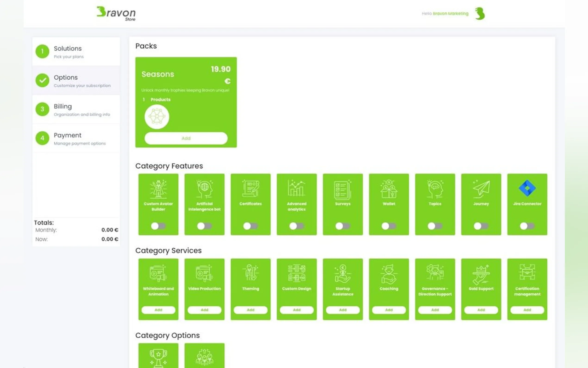Click the team people icon under Category Options

coord(204,357)
